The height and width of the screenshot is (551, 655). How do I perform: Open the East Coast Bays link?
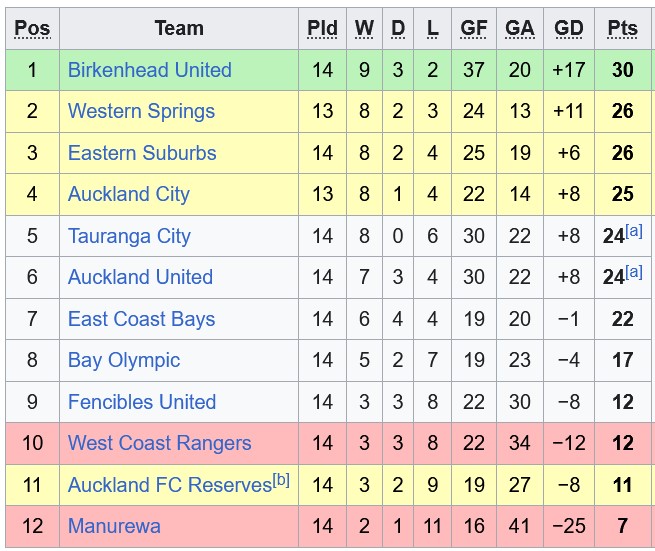point(141,319)
